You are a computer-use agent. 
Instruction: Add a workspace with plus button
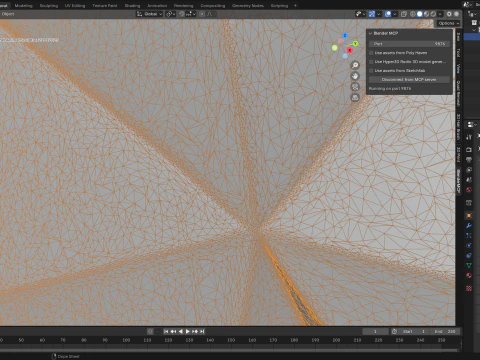pyautogui.click(x=295, y=6)
